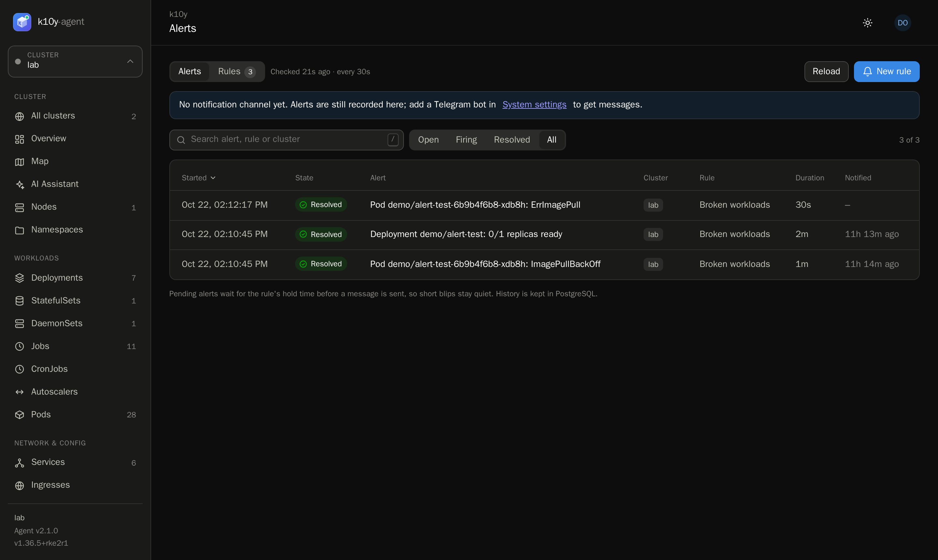Filter alerts by Open
Viewport: 938px width, 560px height.
click(428, 140)
